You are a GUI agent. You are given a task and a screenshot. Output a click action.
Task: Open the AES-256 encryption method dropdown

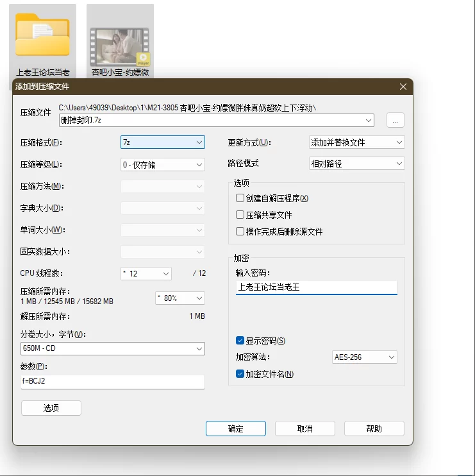tap(364, 357)
